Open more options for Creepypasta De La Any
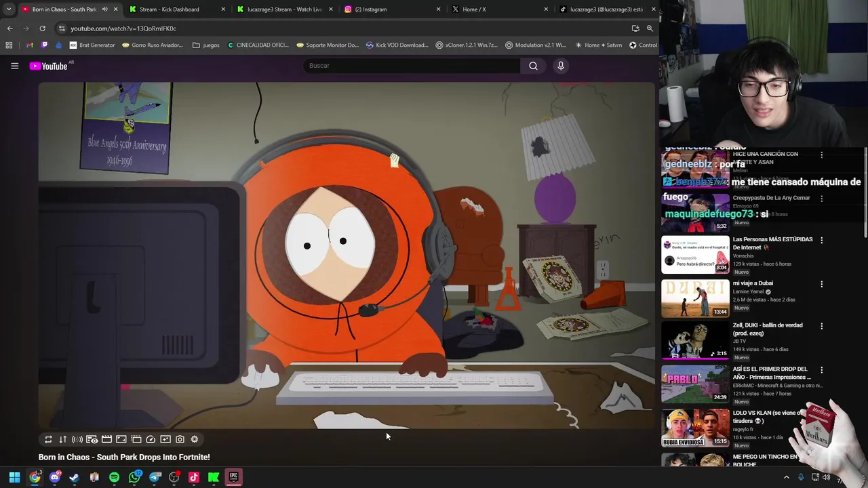This screenshot has width=868, height=488. pyautogui.click(x=822, y=199)
